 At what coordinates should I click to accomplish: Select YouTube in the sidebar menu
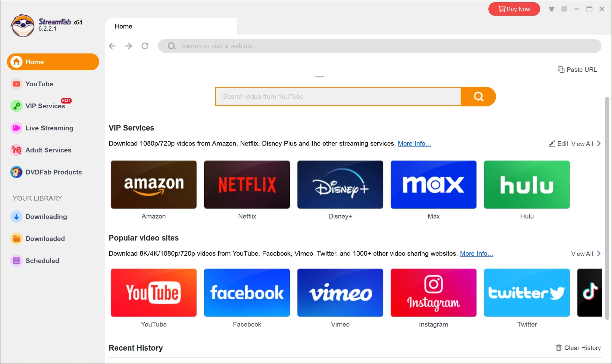coord(53,84)
